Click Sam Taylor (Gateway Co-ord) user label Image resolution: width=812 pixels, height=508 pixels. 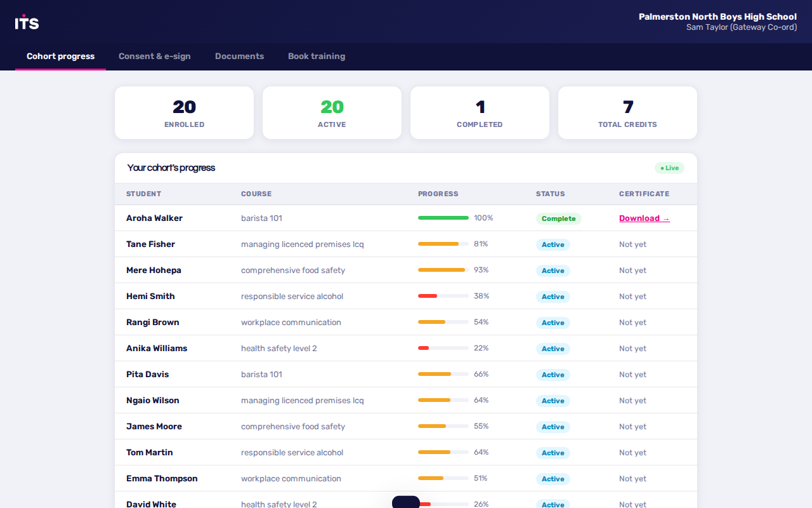pyautogui.click(x=742, y=27)
